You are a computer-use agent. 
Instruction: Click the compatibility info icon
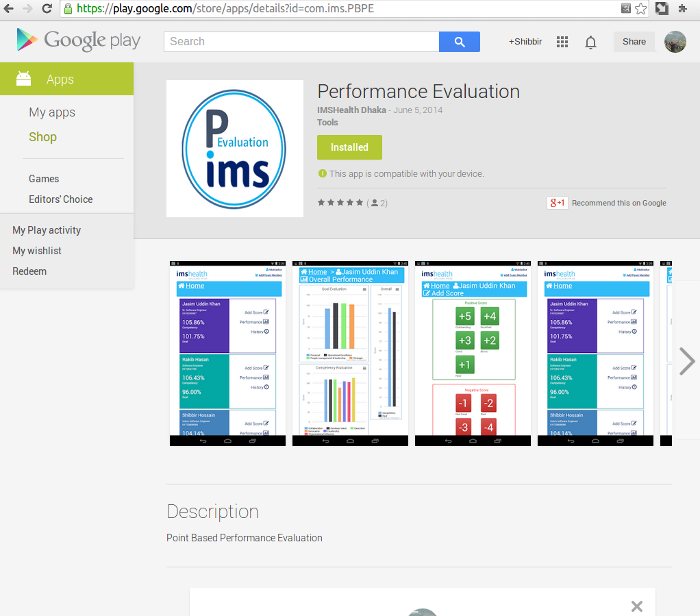pyautogui.click(x=323, y=173)
